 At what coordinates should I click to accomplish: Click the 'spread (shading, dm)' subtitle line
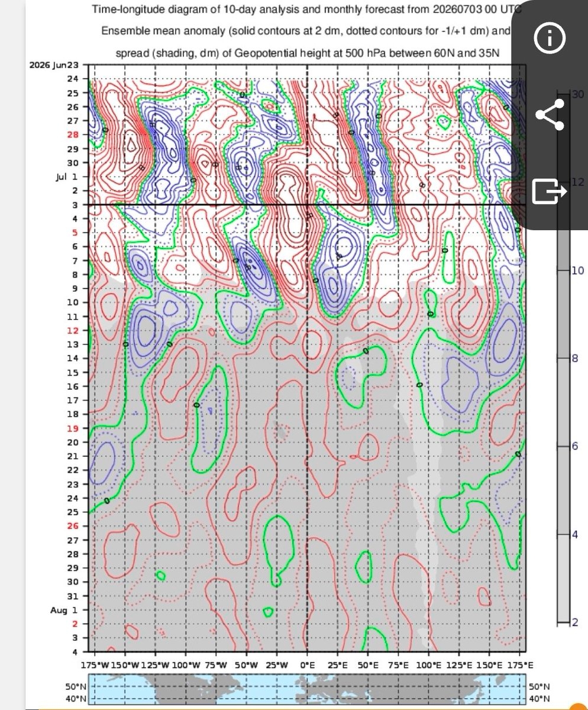[x=306, y=53]
